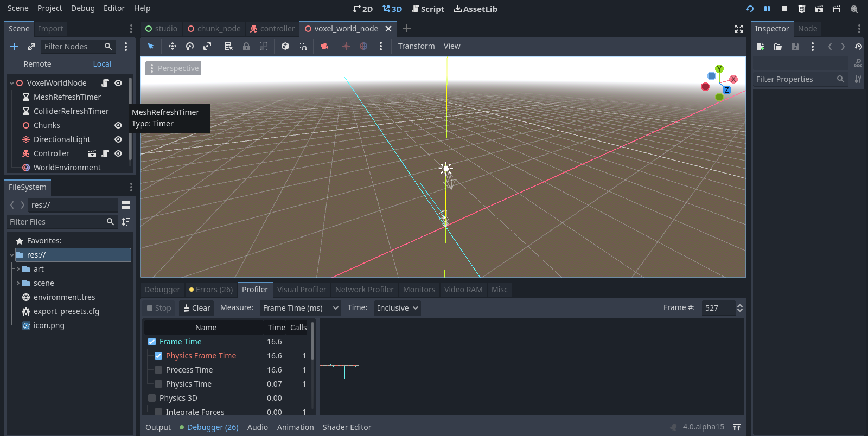The width and height of the screenshot is (868, 436).
Task: Switch scene tree to Remote
Action: click(x=37, y=64)
